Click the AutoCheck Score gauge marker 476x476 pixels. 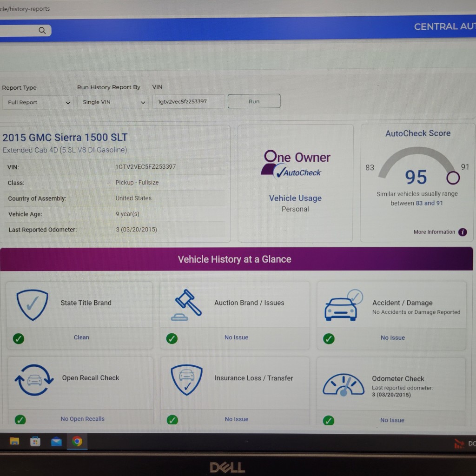click(x=453, y=178)
